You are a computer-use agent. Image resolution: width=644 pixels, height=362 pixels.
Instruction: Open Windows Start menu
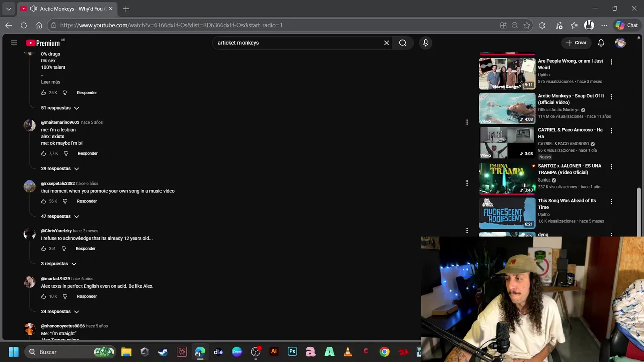point(14,352)
